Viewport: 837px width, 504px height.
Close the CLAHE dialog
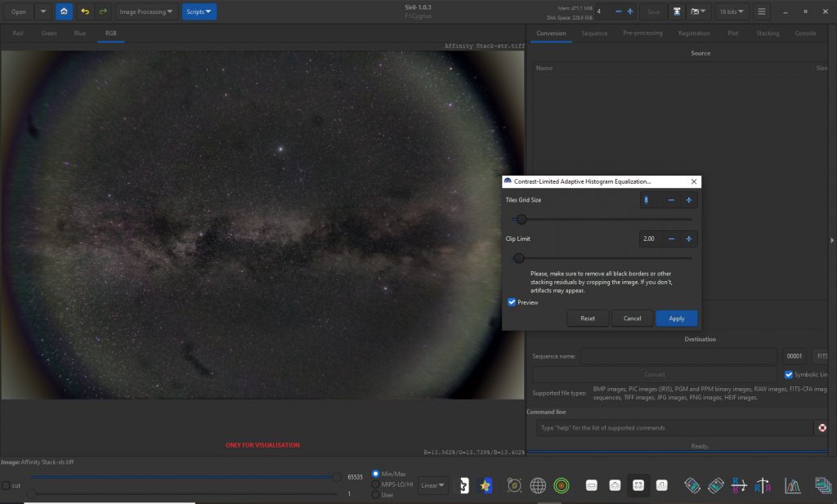(x=694, y=181)
